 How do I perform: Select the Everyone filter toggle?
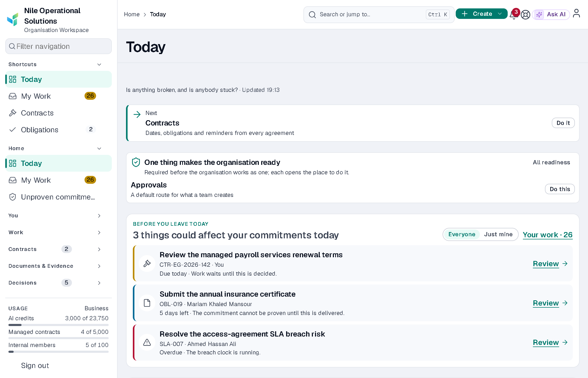[462, 234]
